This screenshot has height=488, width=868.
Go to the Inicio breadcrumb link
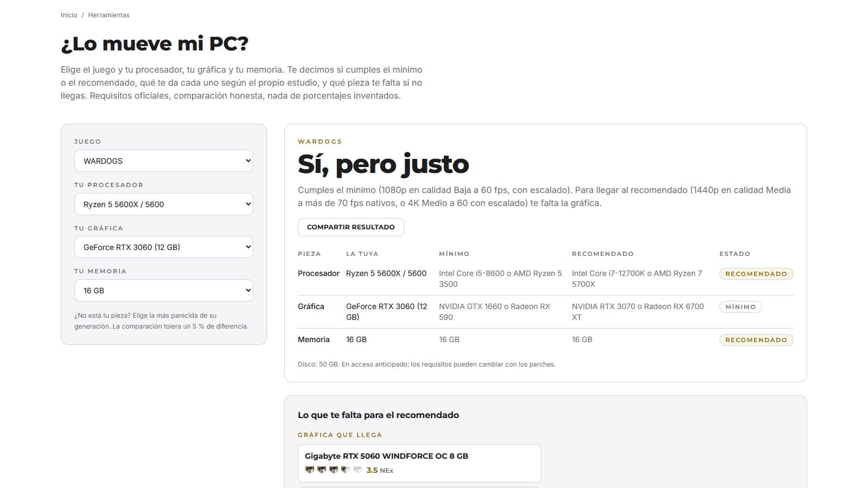(69, 15)
